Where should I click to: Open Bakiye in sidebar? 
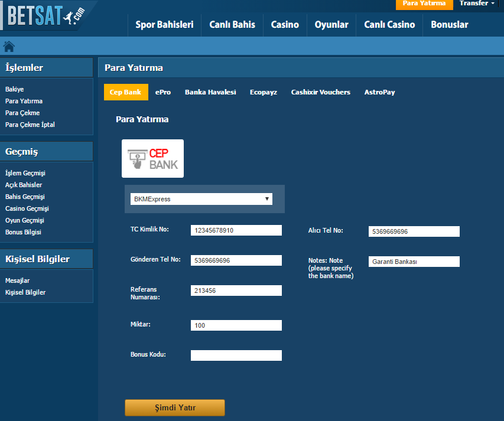[14, 89]
